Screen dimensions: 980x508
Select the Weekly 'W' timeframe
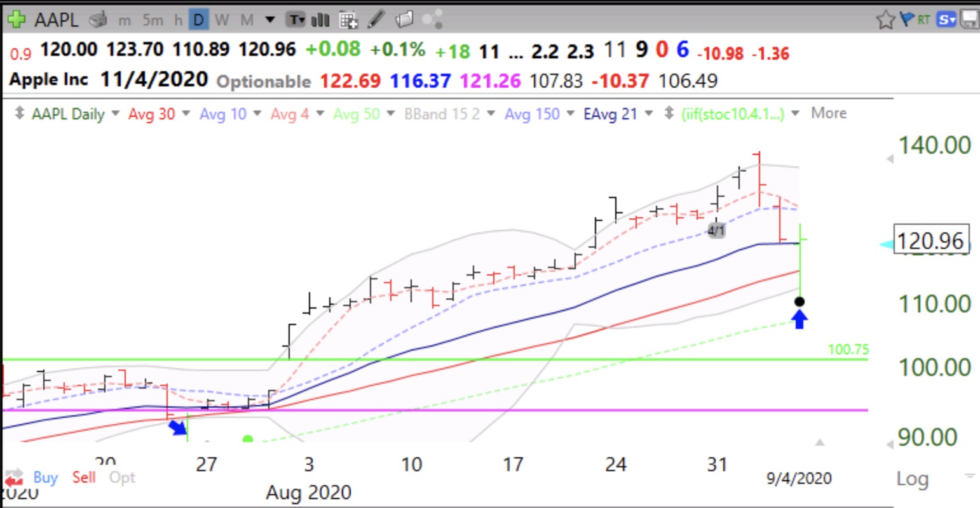[x=222, y=21]
